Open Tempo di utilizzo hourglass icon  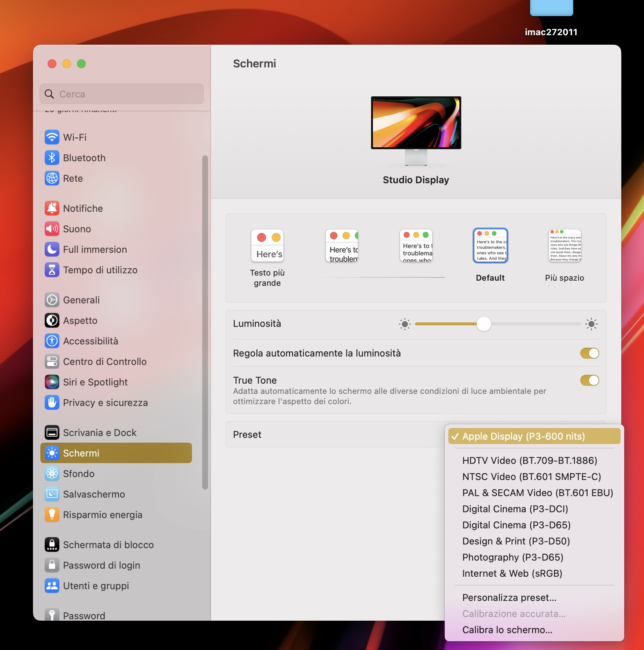tap(52, 270)
